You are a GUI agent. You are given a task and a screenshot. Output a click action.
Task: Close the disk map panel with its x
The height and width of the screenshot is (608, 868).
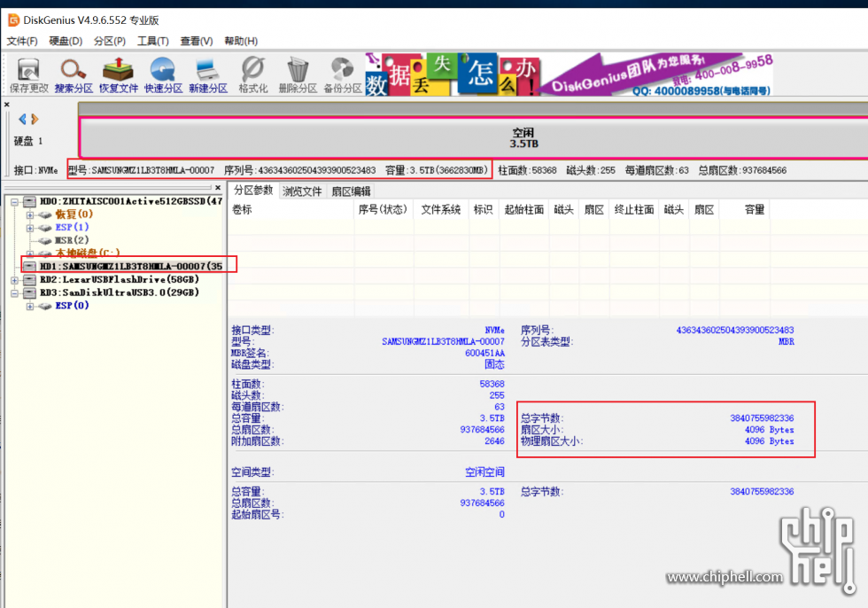(x=7, y=104)
